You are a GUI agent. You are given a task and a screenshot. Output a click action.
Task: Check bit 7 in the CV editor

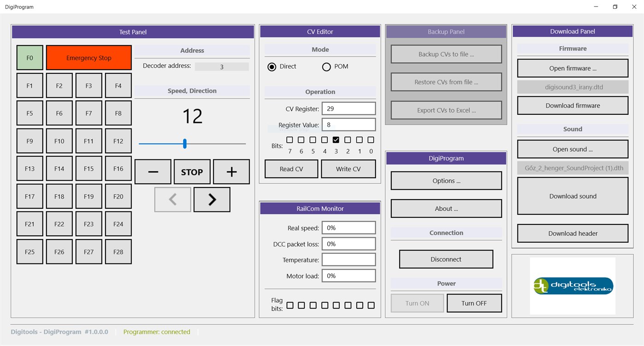tap(290, 140)
